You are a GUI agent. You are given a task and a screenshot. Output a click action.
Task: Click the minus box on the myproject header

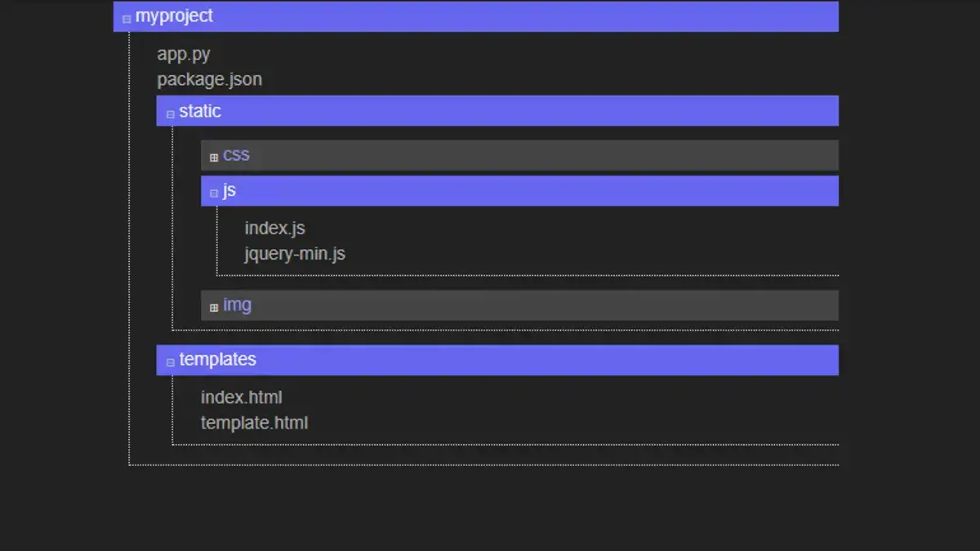(126, 18)
